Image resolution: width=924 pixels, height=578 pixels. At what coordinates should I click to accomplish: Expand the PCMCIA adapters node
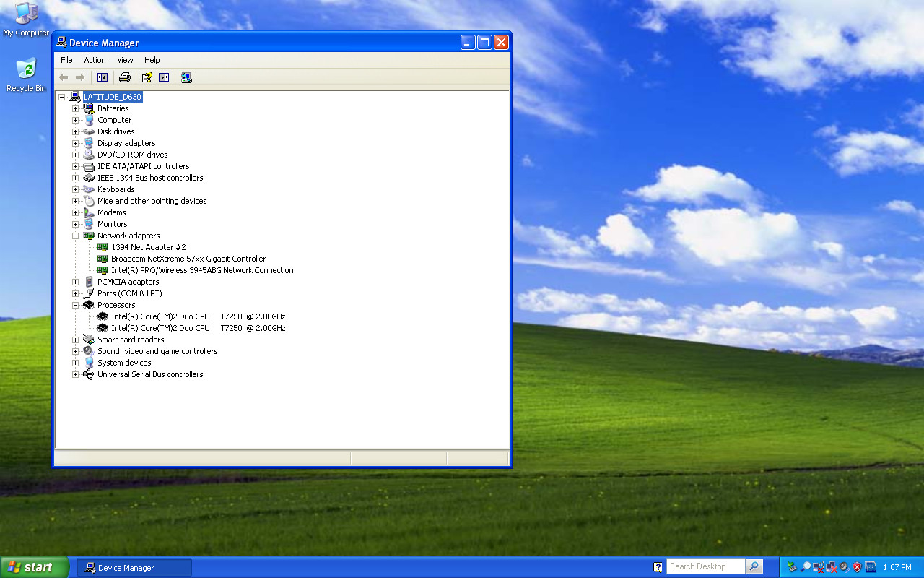75,282
